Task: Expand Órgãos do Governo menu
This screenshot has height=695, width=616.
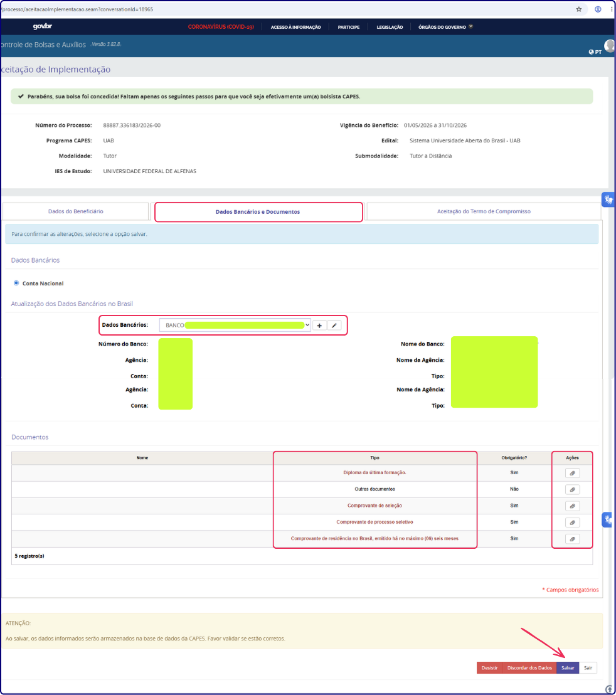Action: click(445, 27)
